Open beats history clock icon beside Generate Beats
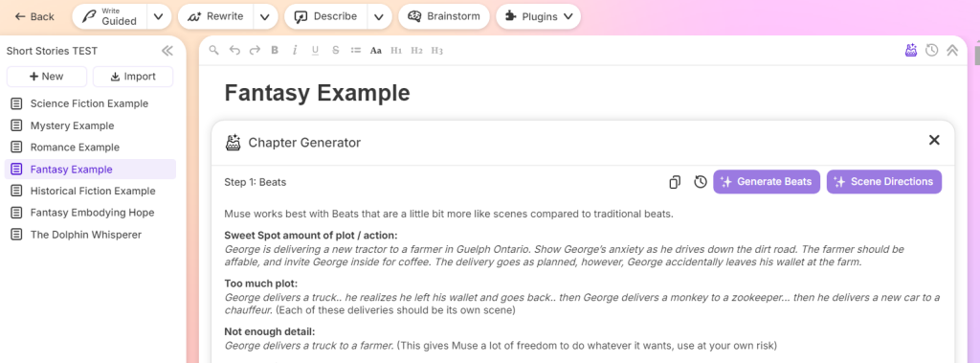 pyautogui.click(x=701, y=182)
